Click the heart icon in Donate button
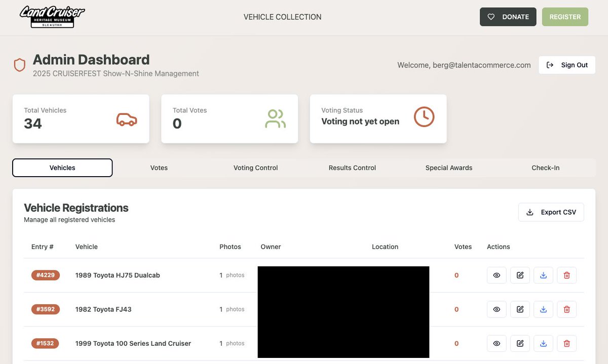 pos(491,17)
